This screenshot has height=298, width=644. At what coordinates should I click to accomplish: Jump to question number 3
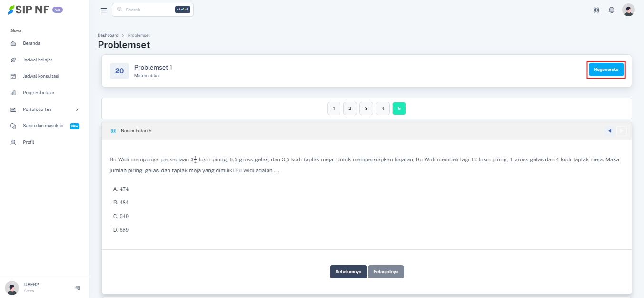[x=366, y=109]
